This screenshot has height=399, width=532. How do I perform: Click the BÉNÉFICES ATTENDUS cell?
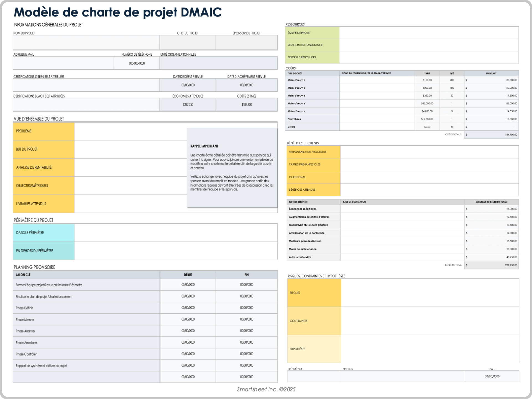pyautogui.click(x=313, y=190)
